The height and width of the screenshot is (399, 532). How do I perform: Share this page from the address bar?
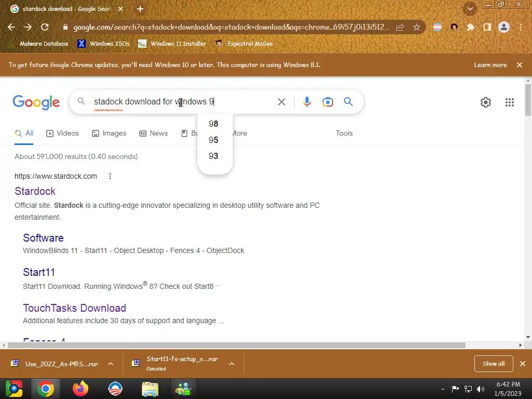pos(400,27)
